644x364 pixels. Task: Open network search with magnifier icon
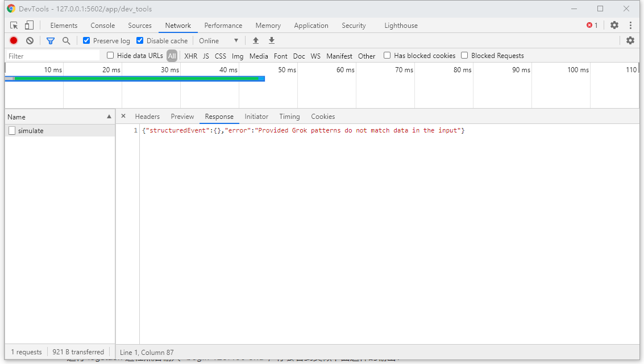pos(67,41)
